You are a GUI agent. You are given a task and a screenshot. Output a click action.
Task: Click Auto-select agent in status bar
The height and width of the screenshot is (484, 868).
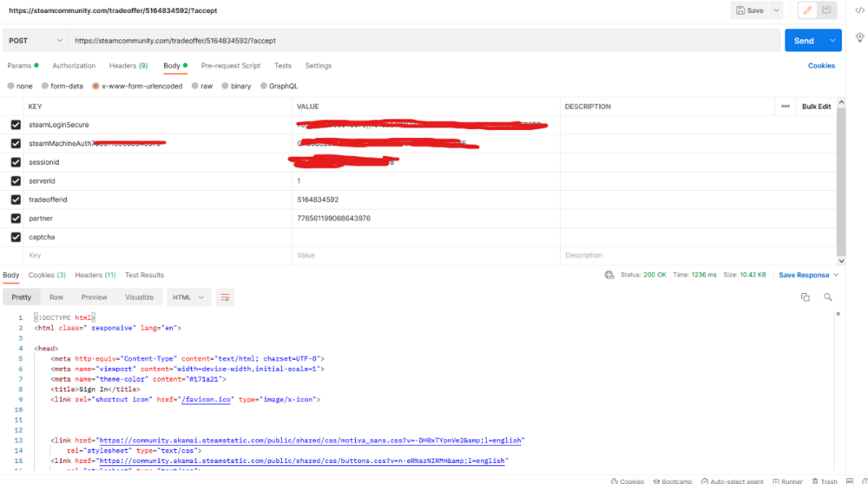pos(732,481)
